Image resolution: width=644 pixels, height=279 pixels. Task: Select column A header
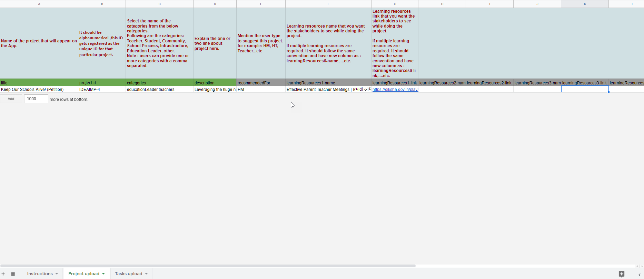coord(39,4)
